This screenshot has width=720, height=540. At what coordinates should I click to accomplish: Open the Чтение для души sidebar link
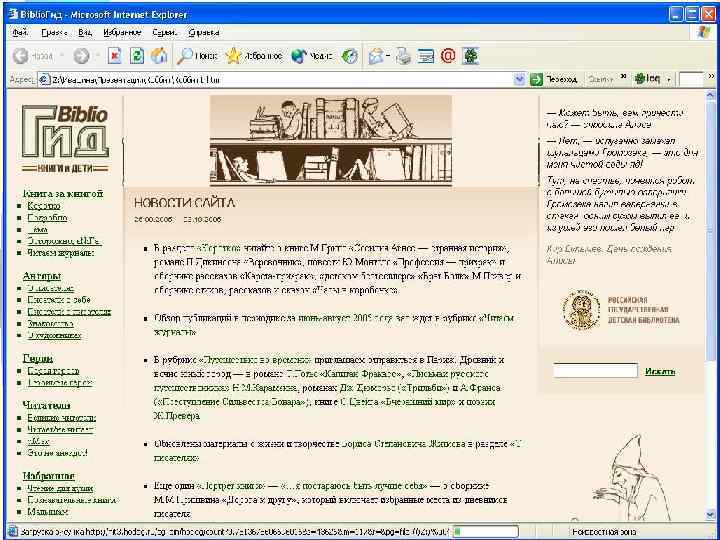pos(60,488)
